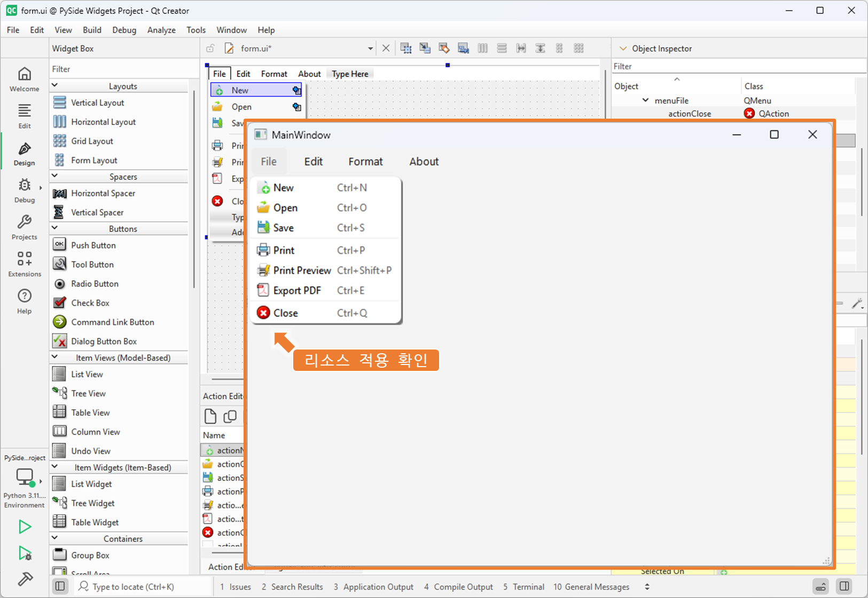Open General Messages pane
The width and height of the screenshot is (868, 598).
[x=591, y=587]
